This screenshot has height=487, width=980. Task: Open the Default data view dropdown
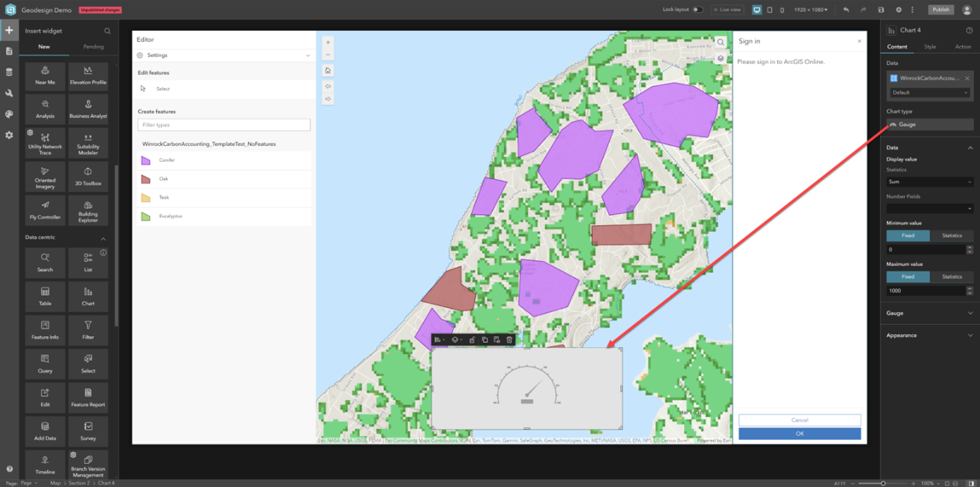(x=930, y=93)
